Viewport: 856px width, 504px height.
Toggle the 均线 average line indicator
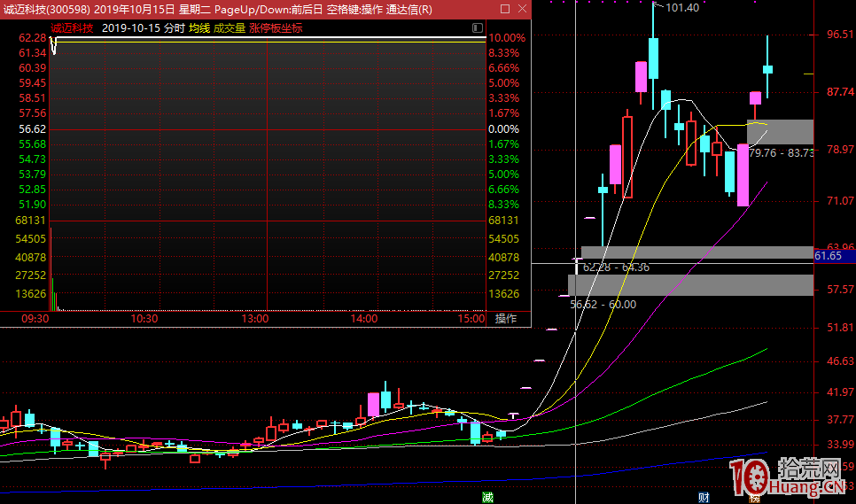point(199,27)
